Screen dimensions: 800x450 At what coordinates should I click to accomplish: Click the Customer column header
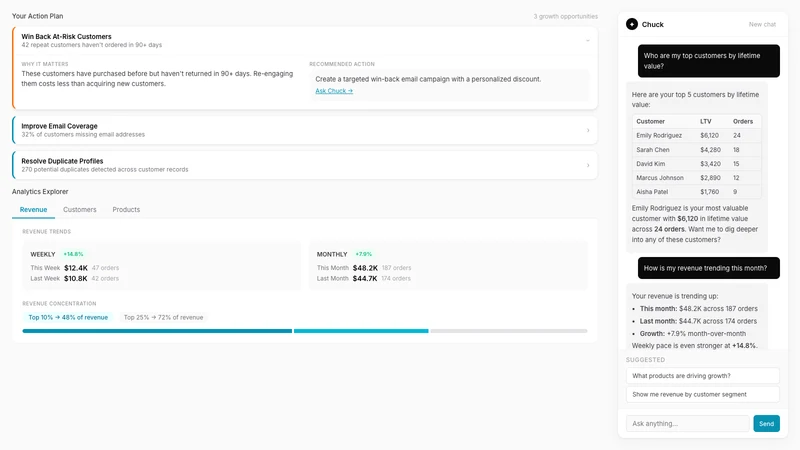pos(651,121)
